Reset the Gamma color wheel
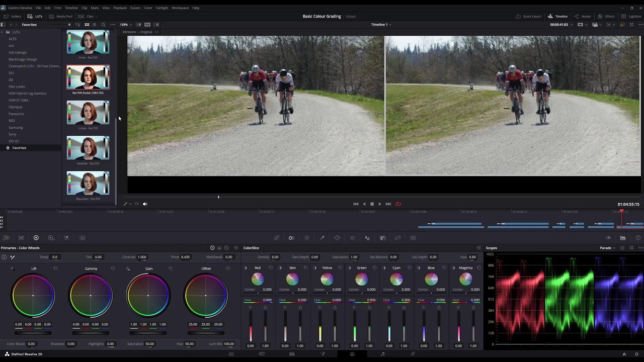This screenshot has width=644, height=362. (x=113, y=268)
